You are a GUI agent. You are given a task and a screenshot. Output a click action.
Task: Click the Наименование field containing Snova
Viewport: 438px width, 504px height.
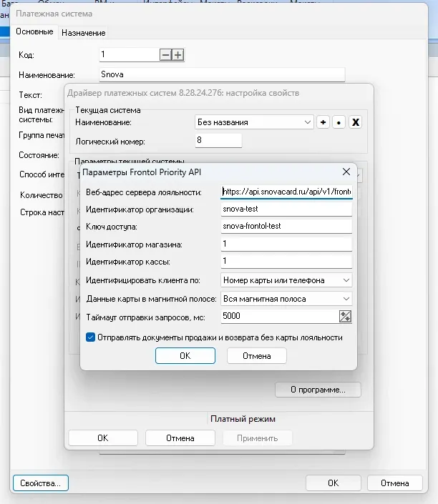pyautogui.click(x=222, y=74)
